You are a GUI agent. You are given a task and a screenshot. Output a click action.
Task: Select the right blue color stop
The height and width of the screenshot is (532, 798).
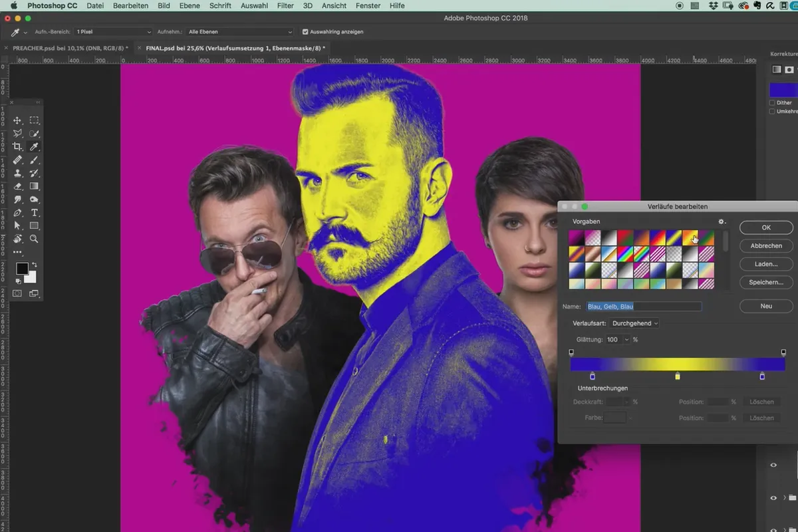pos(762,376)
